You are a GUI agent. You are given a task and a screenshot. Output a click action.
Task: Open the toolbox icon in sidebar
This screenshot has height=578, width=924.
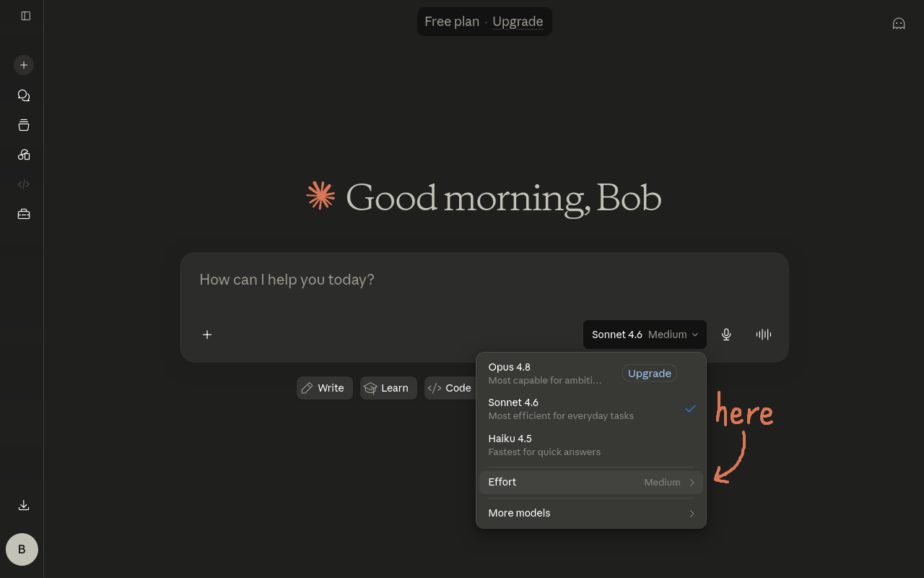(x=24, y=214)
